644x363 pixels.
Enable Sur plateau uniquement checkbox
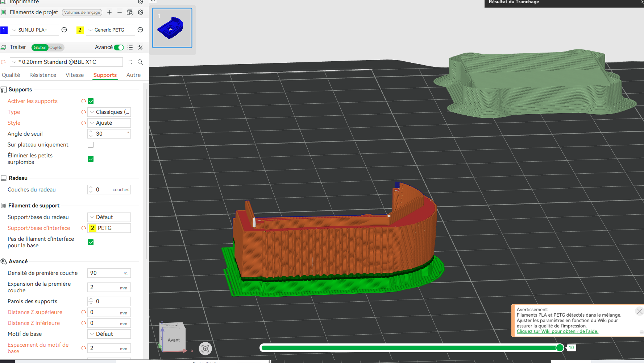91,145
